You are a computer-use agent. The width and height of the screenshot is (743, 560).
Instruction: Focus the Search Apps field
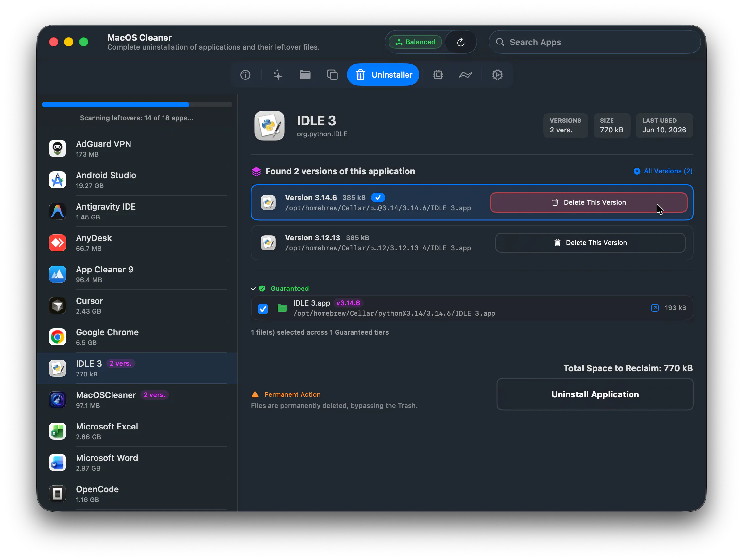pos(595,42)
